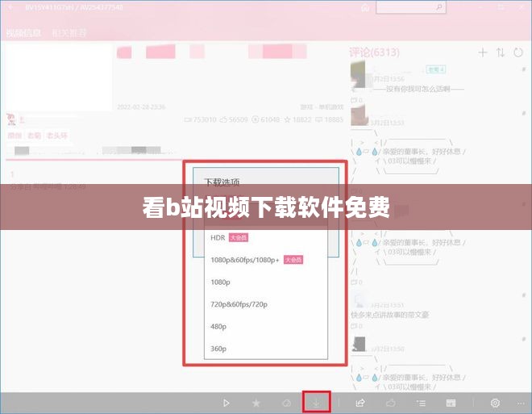Open the list icon in the bottom bar
The width and height of the screenshot is (532, 414).
(x=421, y=403)
